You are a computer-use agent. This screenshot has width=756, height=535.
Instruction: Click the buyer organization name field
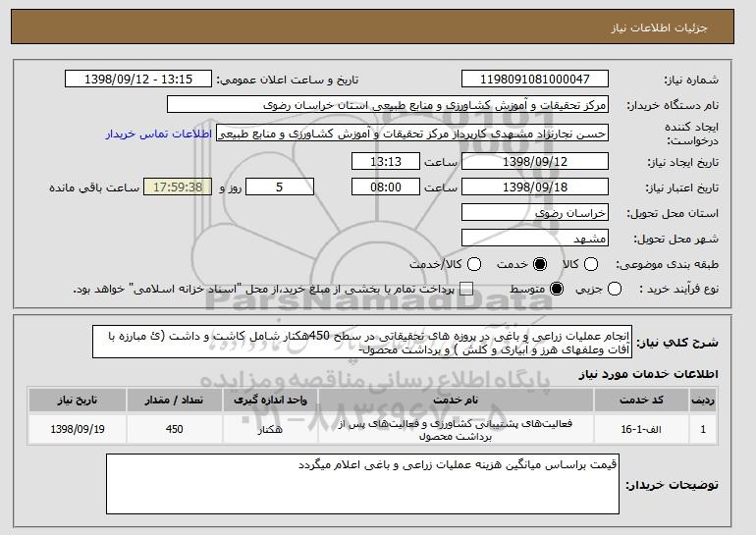pos(388,105)
